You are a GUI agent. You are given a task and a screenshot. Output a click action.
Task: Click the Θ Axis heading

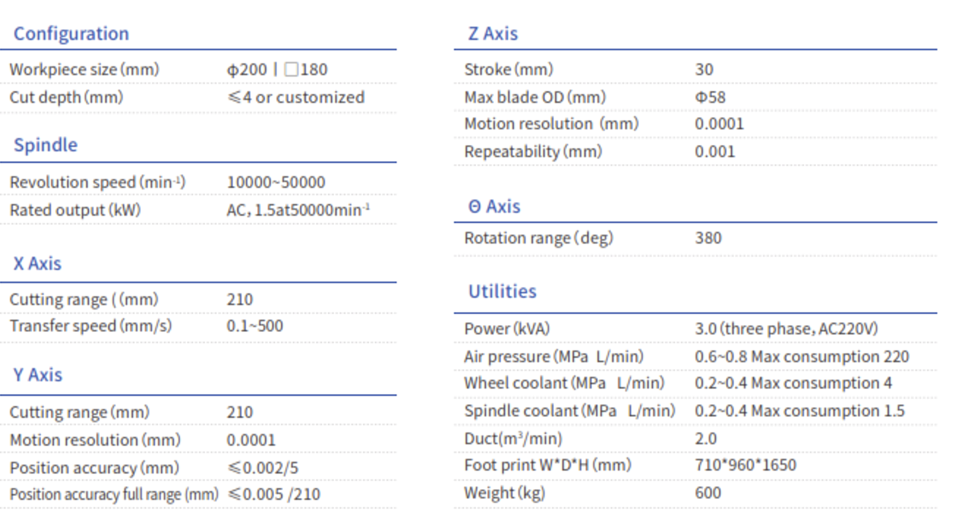coord(494,206)
